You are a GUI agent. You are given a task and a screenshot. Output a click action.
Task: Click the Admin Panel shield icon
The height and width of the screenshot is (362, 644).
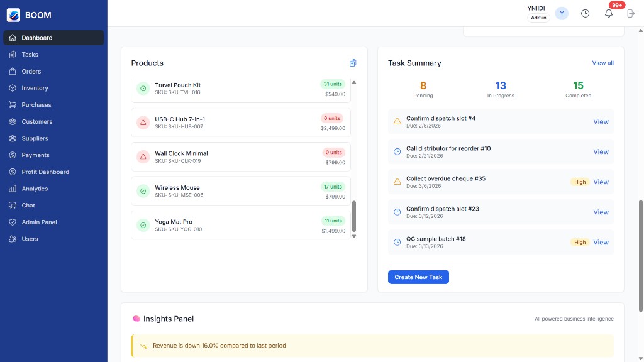[x=13, y=222]
